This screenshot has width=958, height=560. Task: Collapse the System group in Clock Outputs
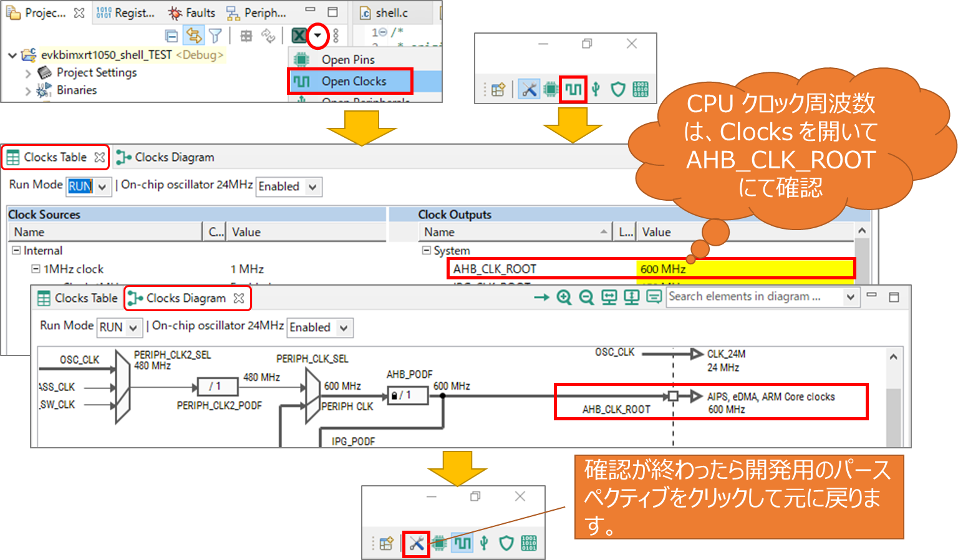pos(427,250)
